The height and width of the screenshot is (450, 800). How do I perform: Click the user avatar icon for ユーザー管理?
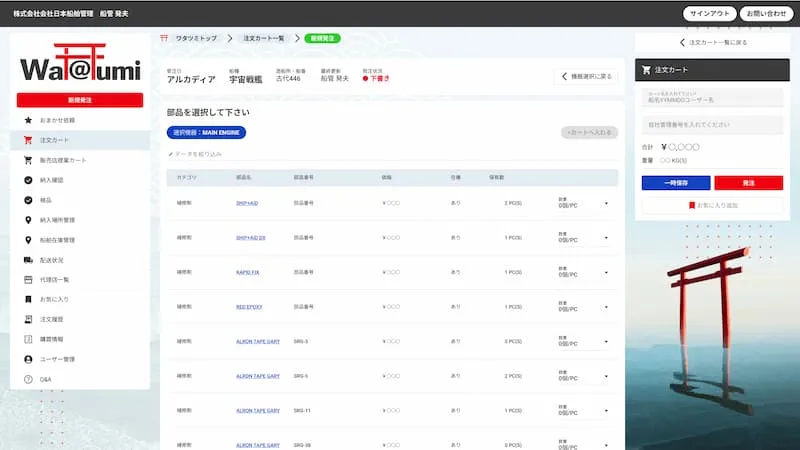click(x=28, y=359)
